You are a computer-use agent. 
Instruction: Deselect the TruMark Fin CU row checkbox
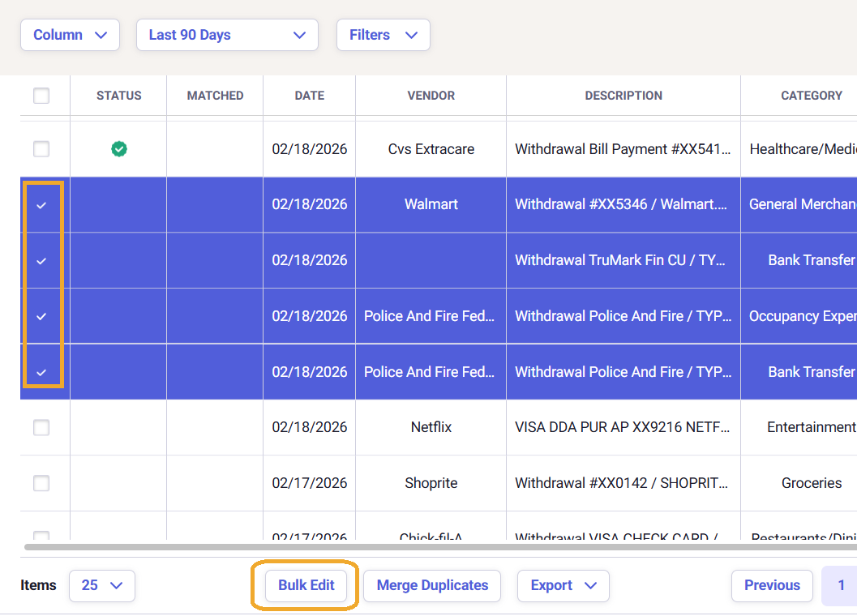(41, 261)
